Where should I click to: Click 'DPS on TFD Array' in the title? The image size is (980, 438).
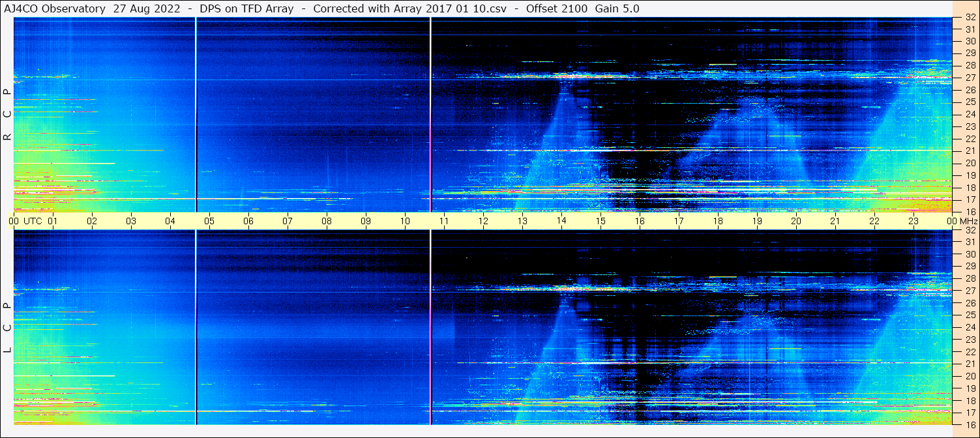point(248,9)
